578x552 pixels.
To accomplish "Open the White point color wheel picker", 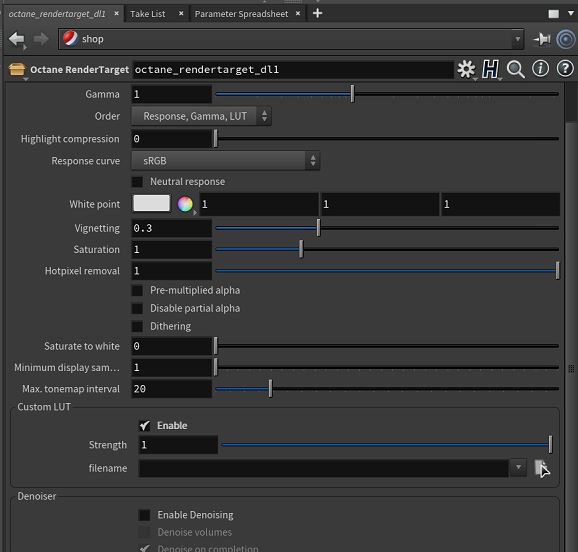I will coord(185,204).
